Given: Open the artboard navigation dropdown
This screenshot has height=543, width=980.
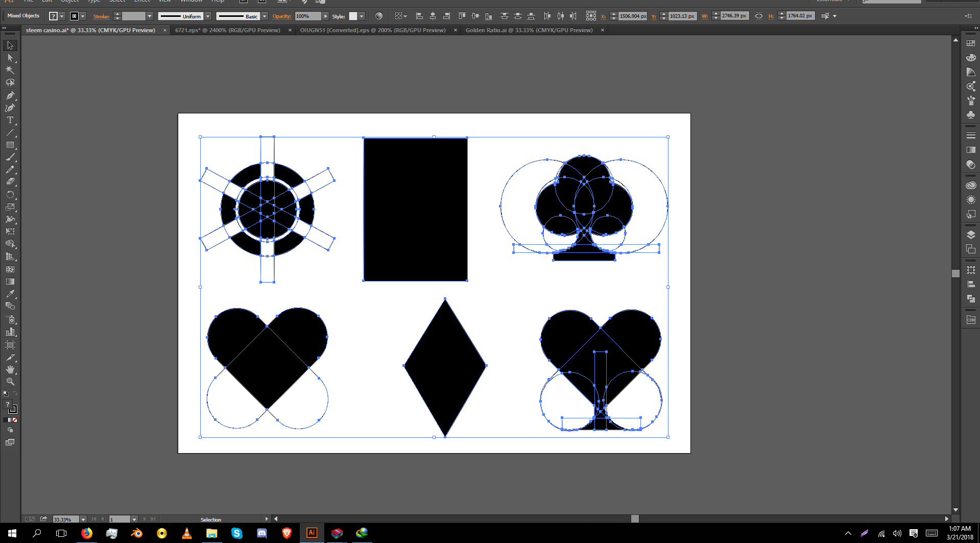Looking at the screenshot, I should 134,520.
